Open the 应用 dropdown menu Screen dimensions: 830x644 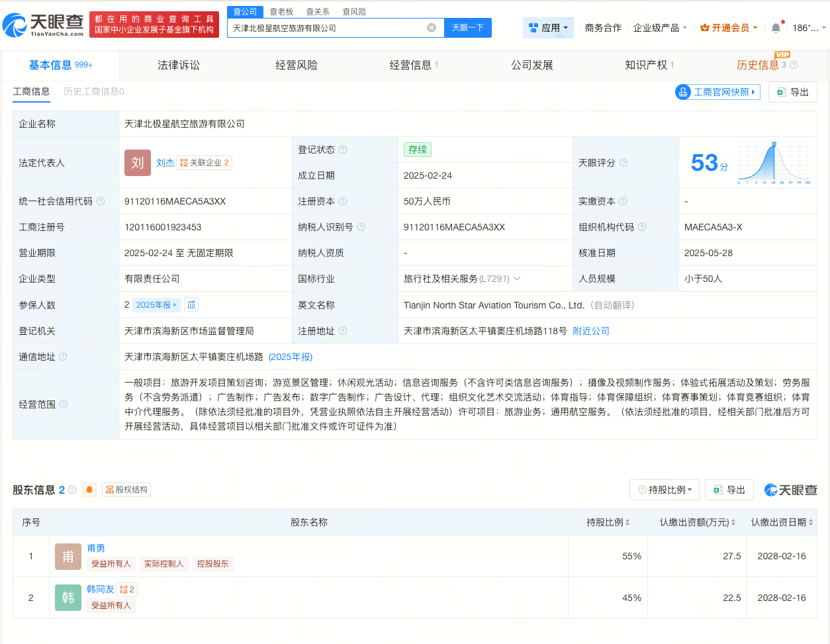[548, 28]
